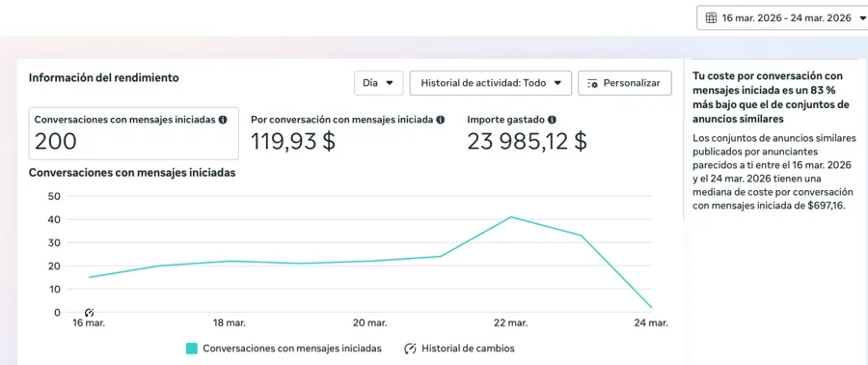868x365 pixels.
Task: Open Historial de actividad: Todo dropdown
Action: pos(491,83)
